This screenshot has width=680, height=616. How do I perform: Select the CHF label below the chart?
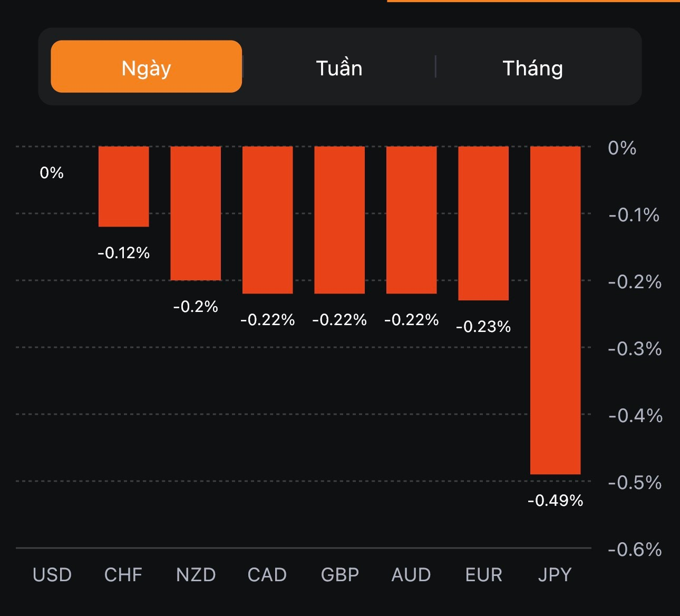(x=123, y=574)
